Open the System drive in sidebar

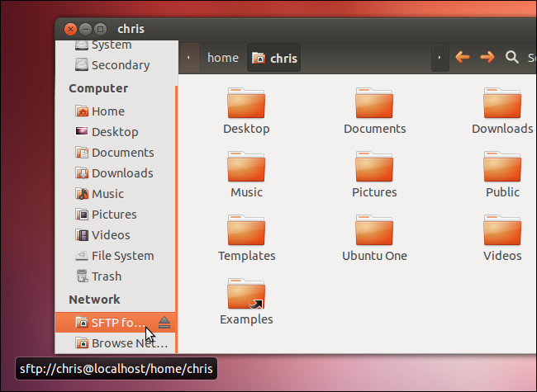pyautogui.click(x=115, y=46)
